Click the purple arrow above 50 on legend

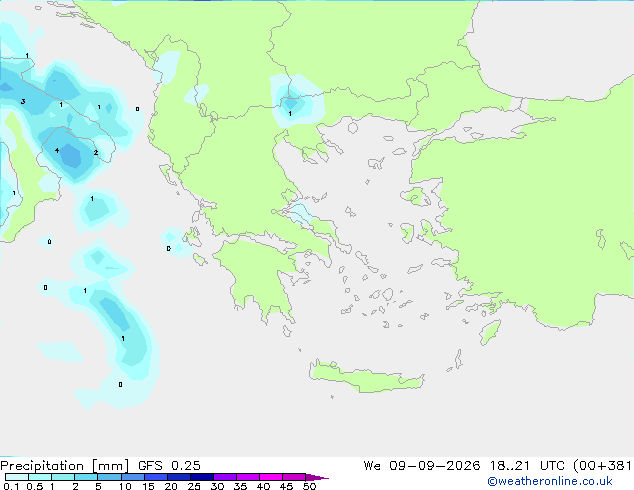pyautogui.click(x=317, y=477)
